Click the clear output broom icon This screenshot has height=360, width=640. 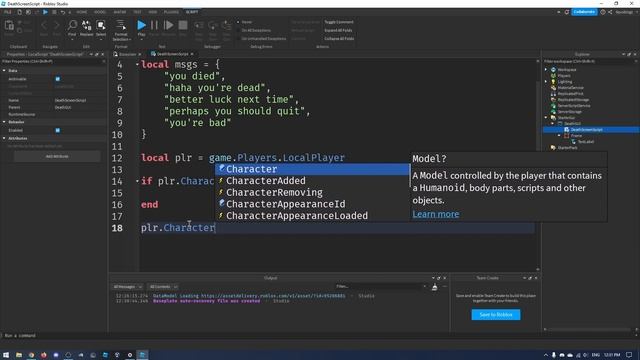(435, 287)
